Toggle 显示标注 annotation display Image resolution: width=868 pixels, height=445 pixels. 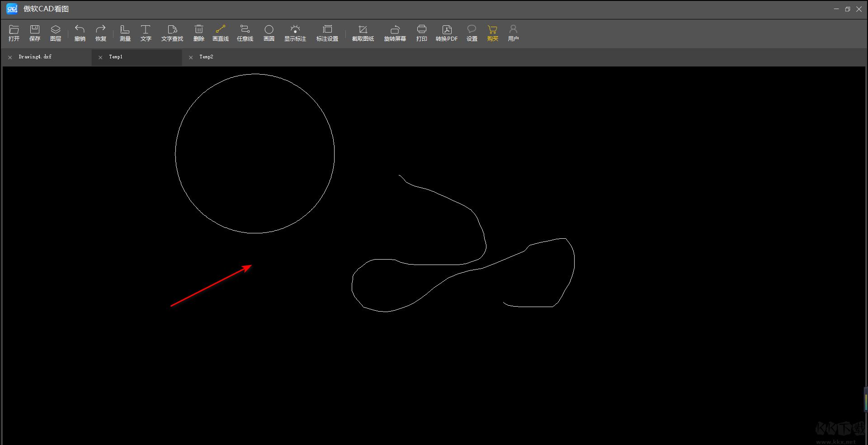click(x=295, y=33)
